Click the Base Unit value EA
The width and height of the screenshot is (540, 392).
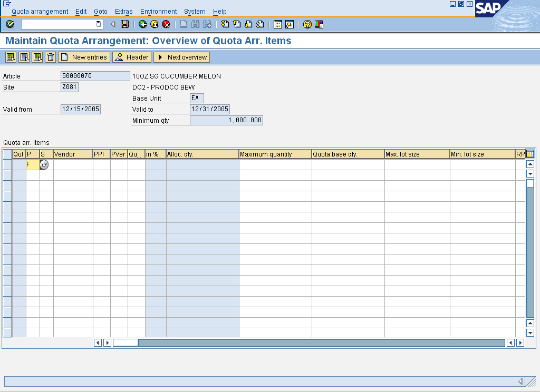pos(197,98)
